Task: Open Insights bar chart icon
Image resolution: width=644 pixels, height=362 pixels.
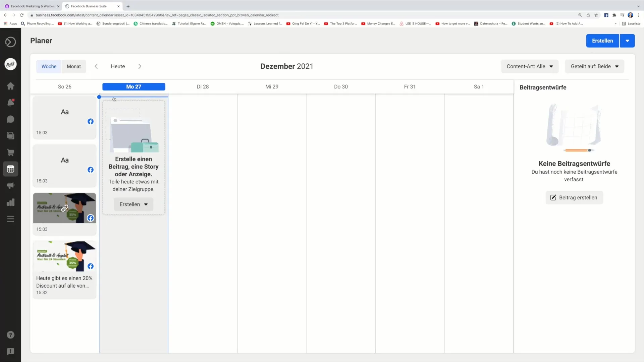Action: click(x=10, y=202)
